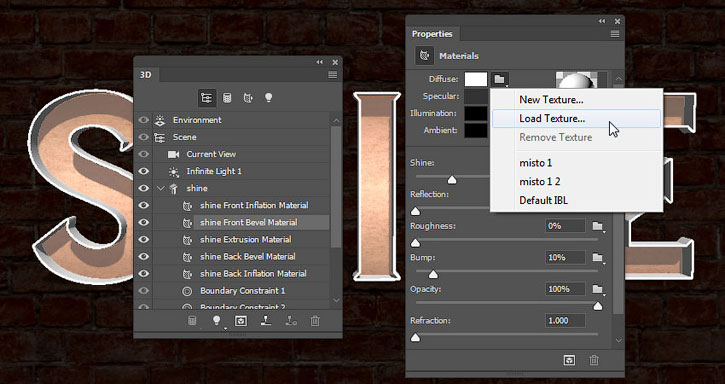Click the Materials icon in Properties
725x384 pixels.
424,56
